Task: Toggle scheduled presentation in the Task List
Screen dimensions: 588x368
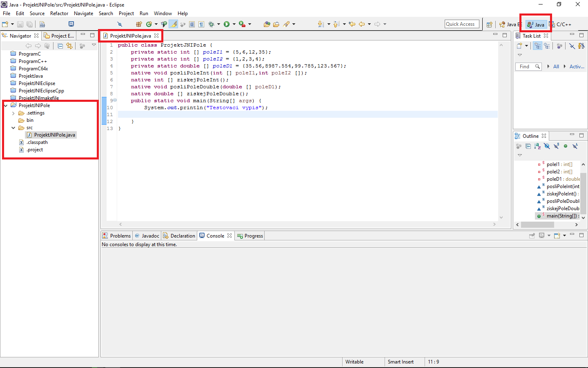Action: coord(547,45)
